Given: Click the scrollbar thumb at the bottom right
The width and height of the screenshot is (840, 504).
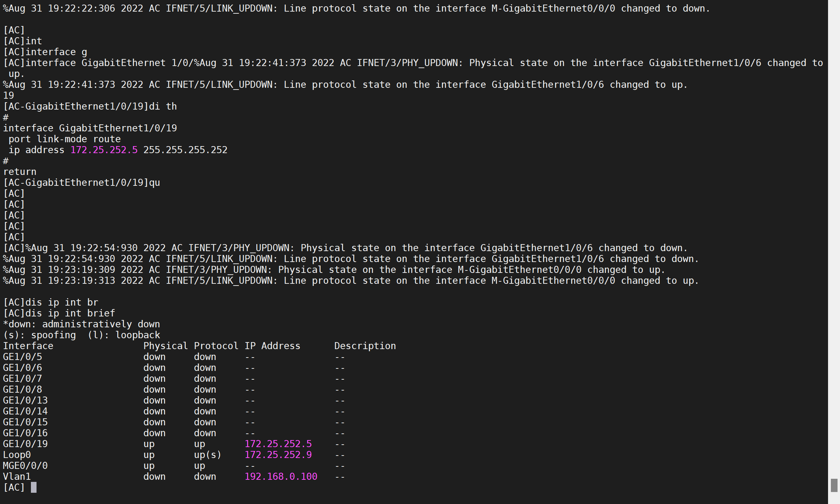Looking at the screenshot, I should pyautogui.click(x=834, y=485).
